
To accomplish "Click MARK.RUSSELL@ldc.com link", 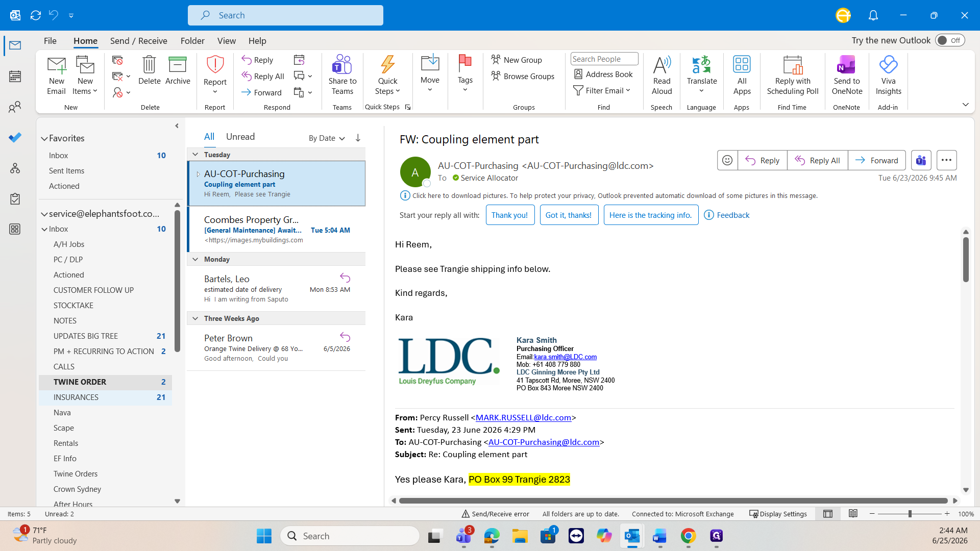I will [523, 417].
